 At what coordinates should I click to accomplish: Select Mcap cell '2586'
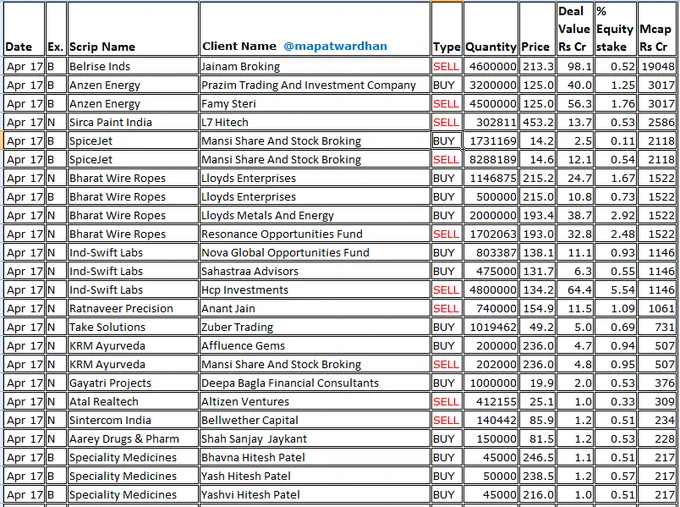point(657,122)
